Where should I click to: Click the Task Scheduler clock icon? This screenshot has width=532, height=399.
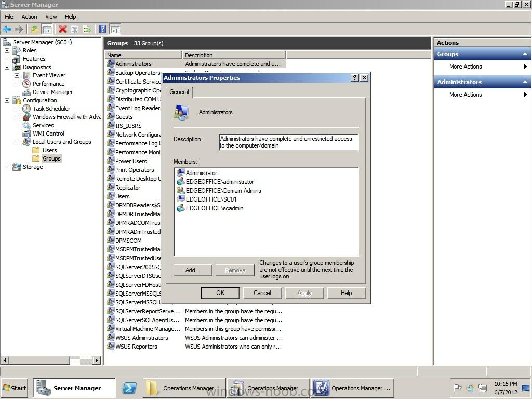(x=26, y=109)
